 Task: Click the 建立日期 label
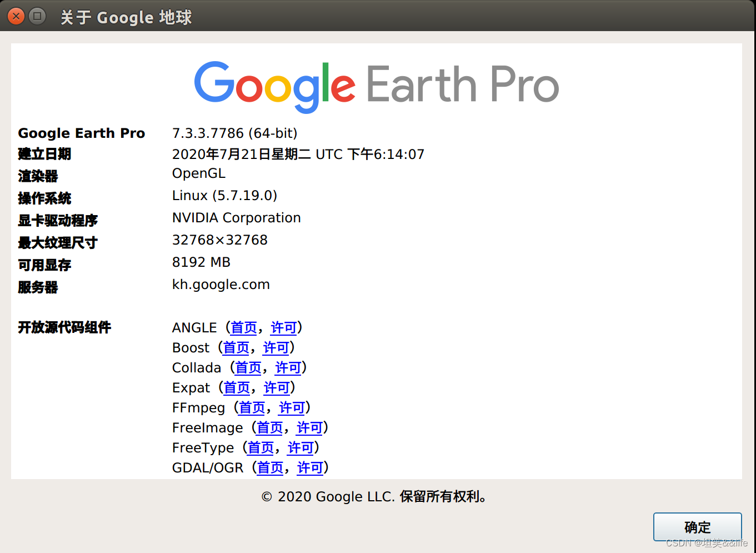[44, 154]
